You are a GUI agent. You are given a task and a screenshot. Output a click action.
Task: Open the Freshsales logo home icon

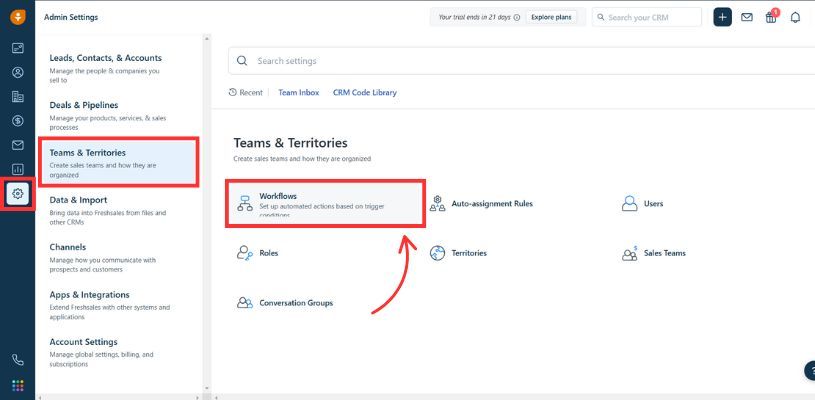tap(18, 17)
